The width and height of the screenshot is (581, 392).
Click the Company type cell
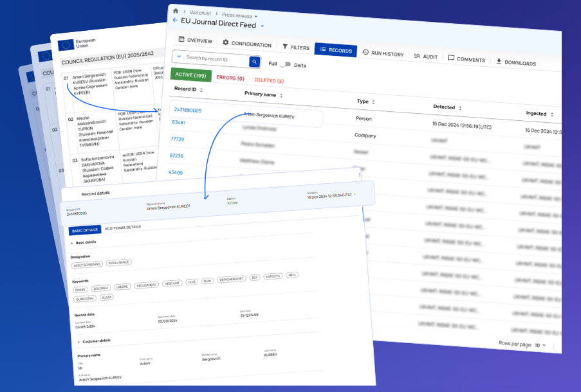coord(365,136)
